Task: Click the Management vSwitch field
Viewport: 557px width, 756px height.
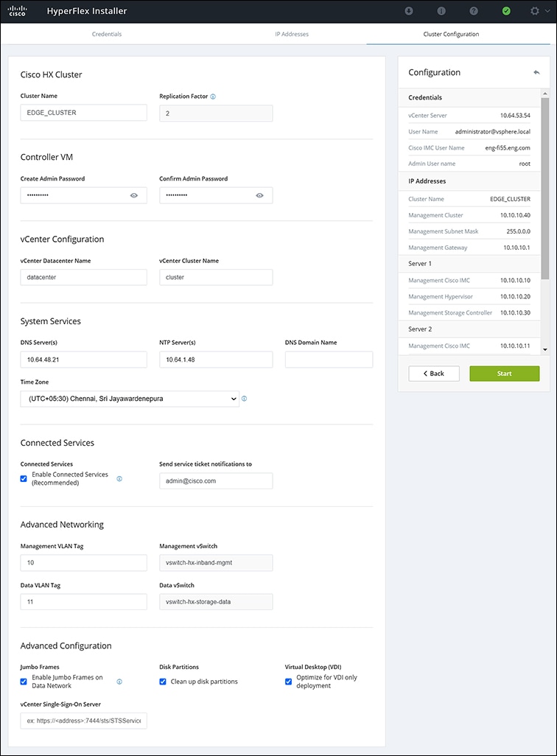Action: click(216, 563)
